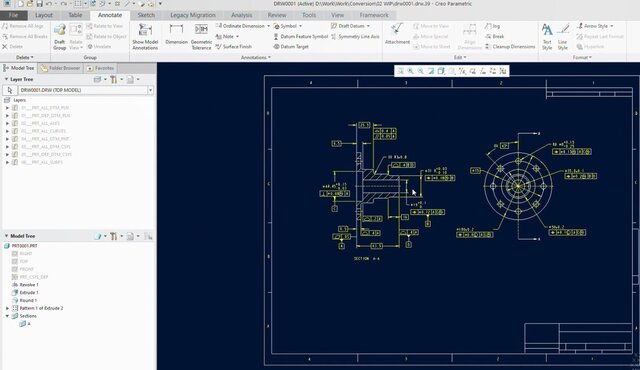Expand layer 02__PRT_ALL_AXES
Screen dimensions: 640x370
7,123
